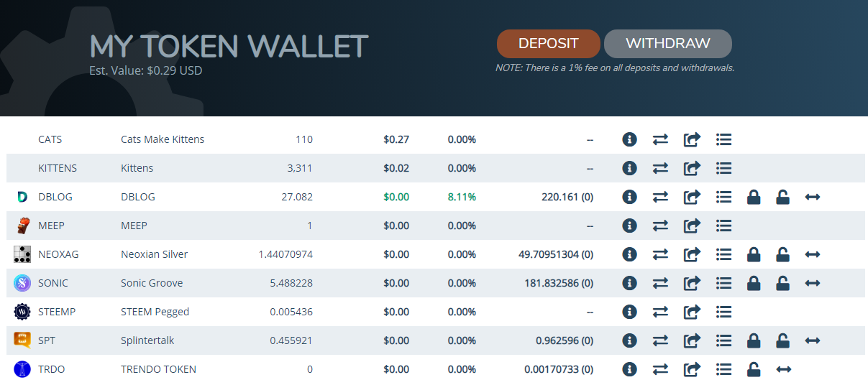Viewport: 868px width, 385px height.
Task: Click the Splintertalk token name
Action: click(x=147, y=340)
